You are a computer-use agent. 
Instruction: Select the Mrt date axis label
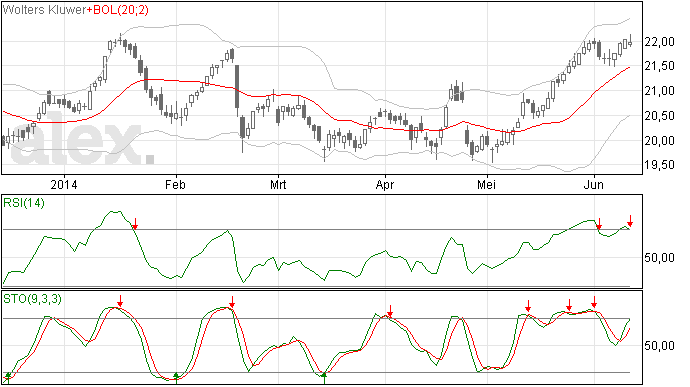pyautogui.click(x=278, y=184)
